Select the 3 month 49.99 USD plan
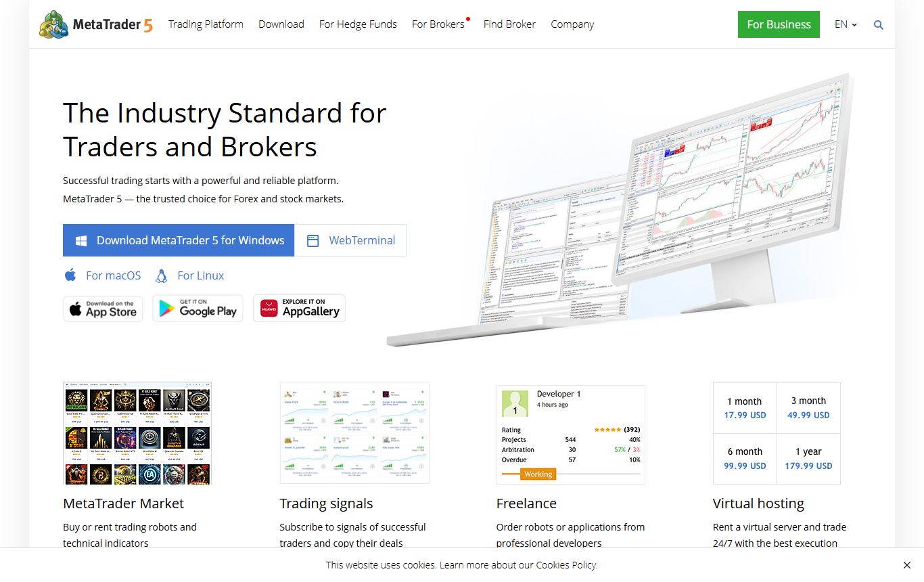The height and width of the screenshot is (582, 924). [808, 408]
